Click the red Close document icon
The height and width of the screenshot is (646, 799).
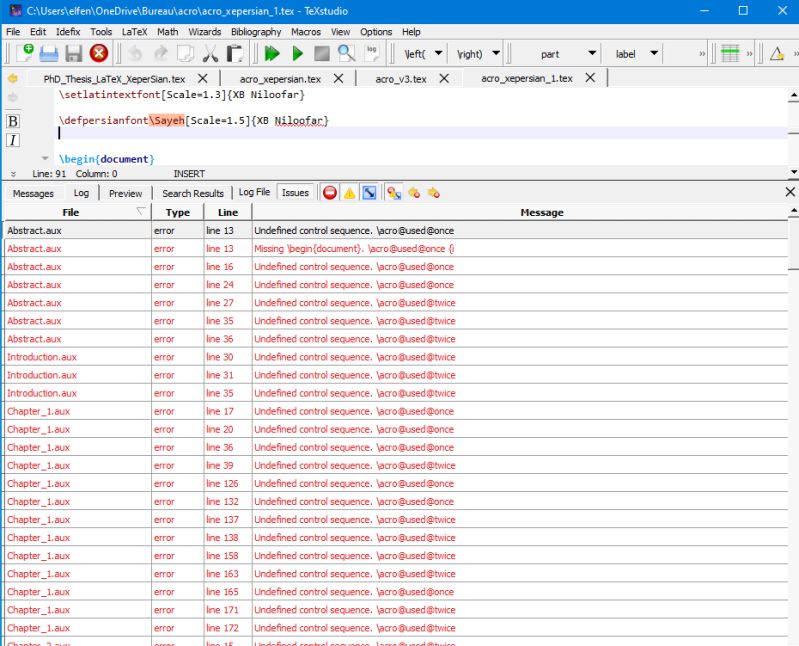coord(98,53)
